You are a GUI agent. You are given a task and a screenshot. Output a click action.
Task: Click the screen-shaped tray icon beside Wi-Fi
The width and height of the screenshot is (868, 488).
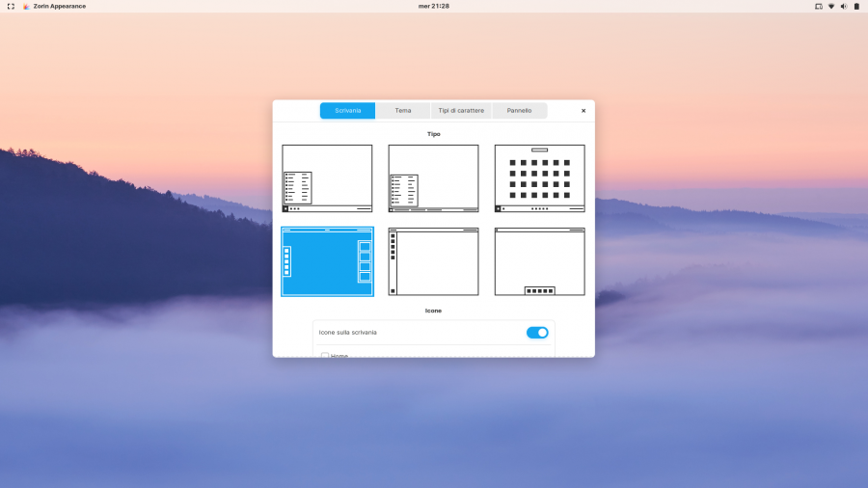819,6
